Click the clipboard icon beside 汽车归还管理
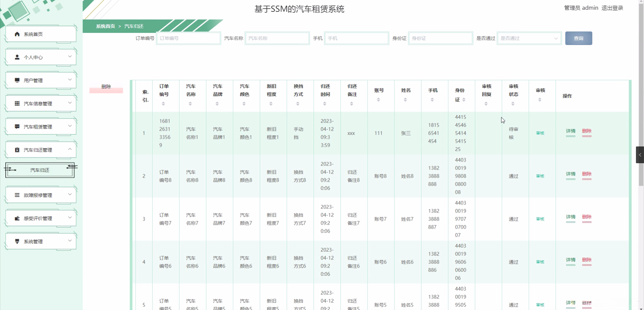 17,150
